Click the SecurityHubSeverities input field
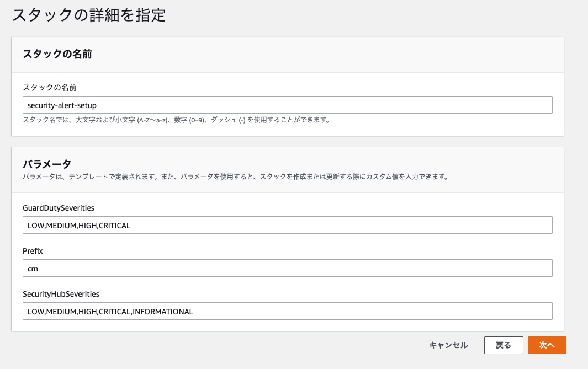The height and width of the screenshot is (369, 588). click(287, 311)
